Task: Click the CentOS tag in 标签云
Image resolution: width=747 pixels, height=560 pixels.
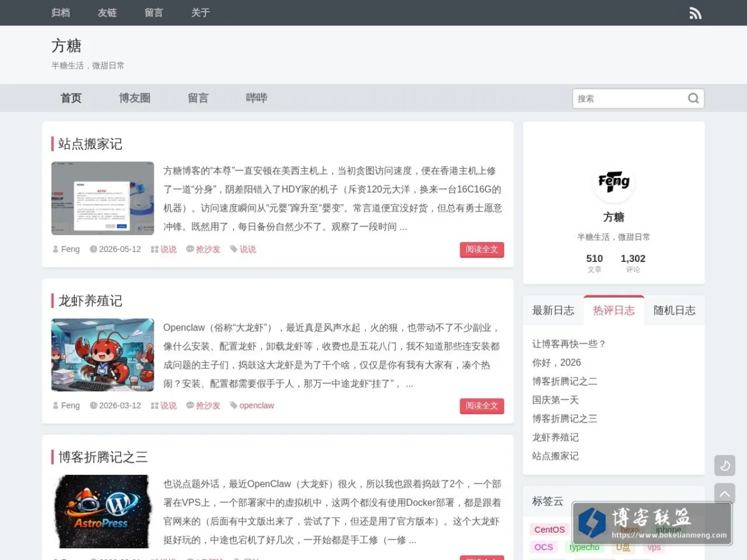Action: [x=550, y=530]
